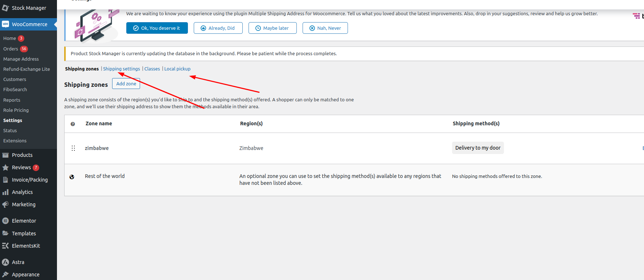Click the Zone name column header

[99, 123]
